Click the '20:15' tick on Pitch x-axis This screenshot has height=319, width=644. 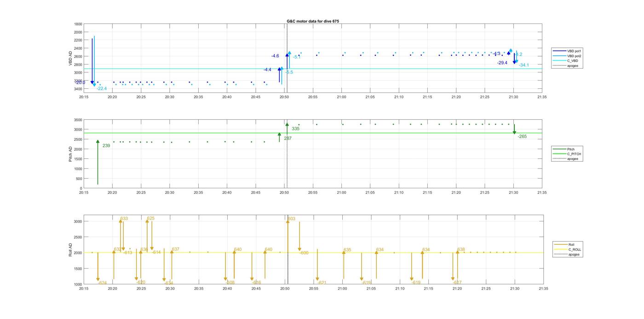[84, 192]
